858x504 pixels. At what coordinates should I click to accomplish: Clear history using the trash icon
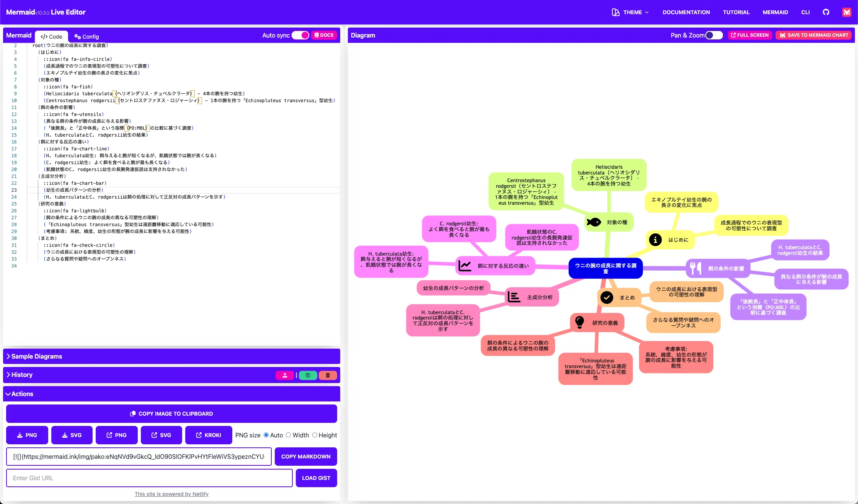tap(328, 375)
